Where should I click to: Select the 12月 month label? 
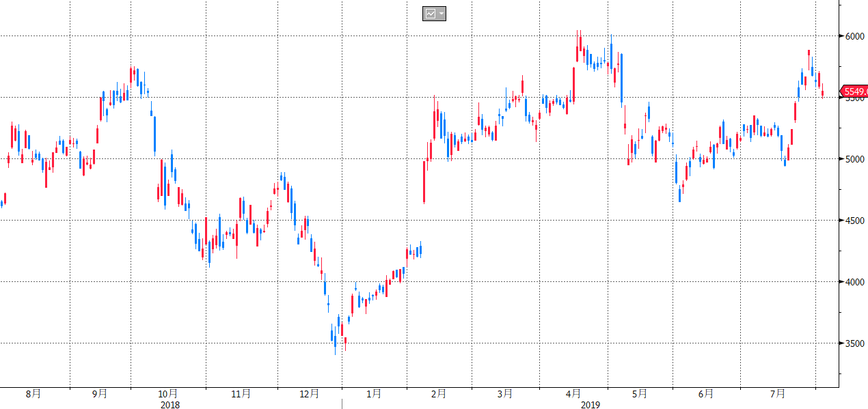pyautogui.click(x=310, y=394)
